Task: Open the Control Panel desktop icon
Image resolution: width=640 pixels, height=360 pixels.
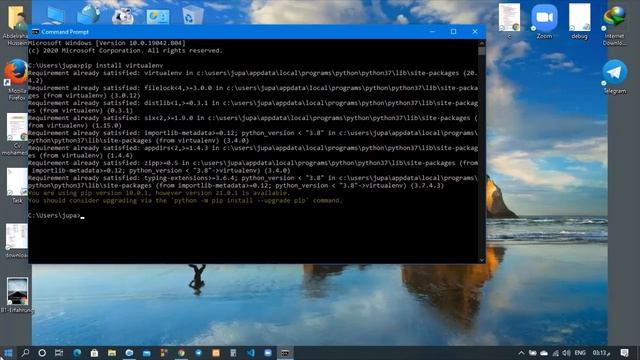Action: click(158, 16)
